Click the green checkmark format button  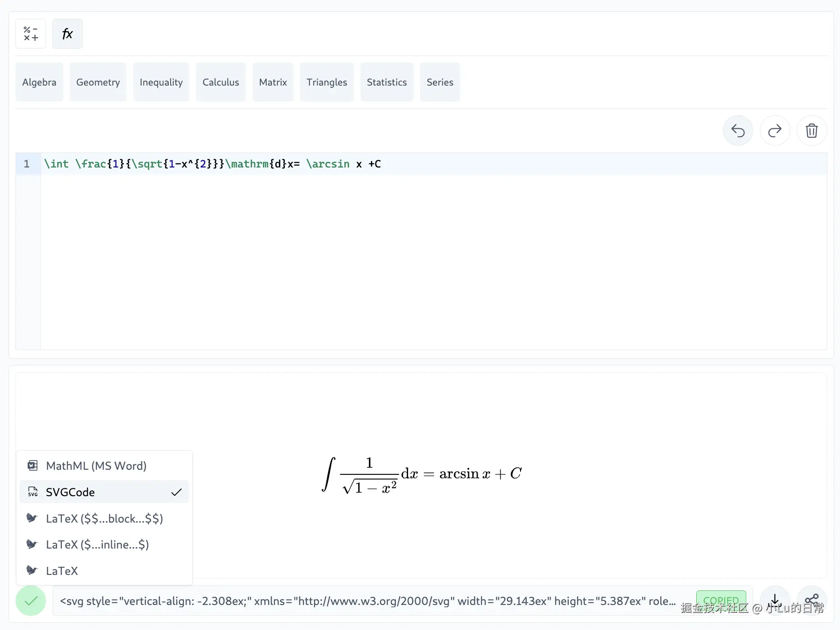[30, 601]
